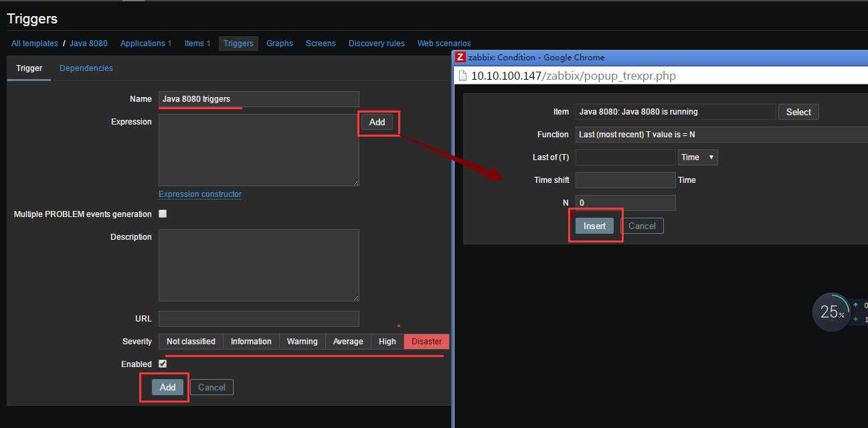The width and height of the screenshot is (868, 428).
Task: Open the Web scenarios section
Action: (x=444, y=44)
